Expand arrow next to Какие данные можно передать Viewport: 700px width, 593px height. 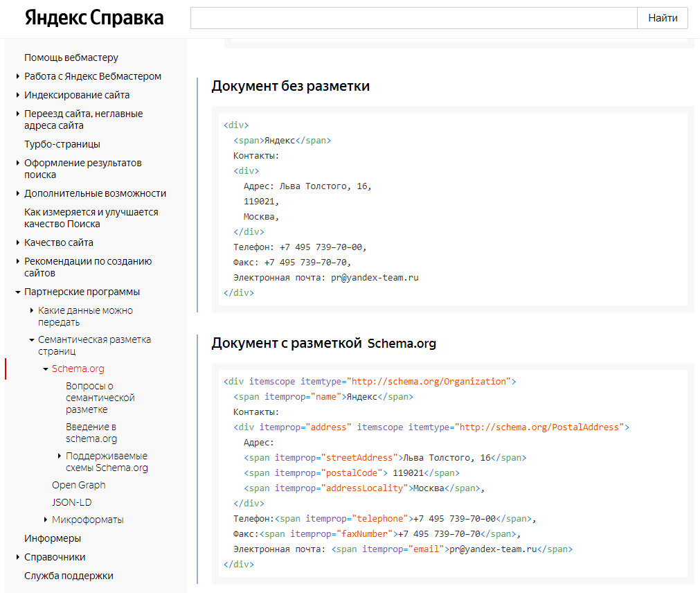pos(31,310)
